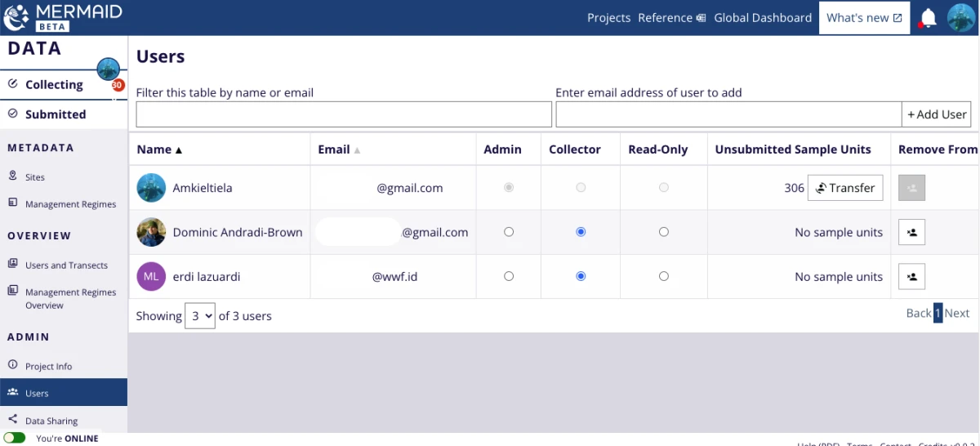Open Project Info in Admin
This screenshot has width=980, height=446.
[x=48, y=367]
